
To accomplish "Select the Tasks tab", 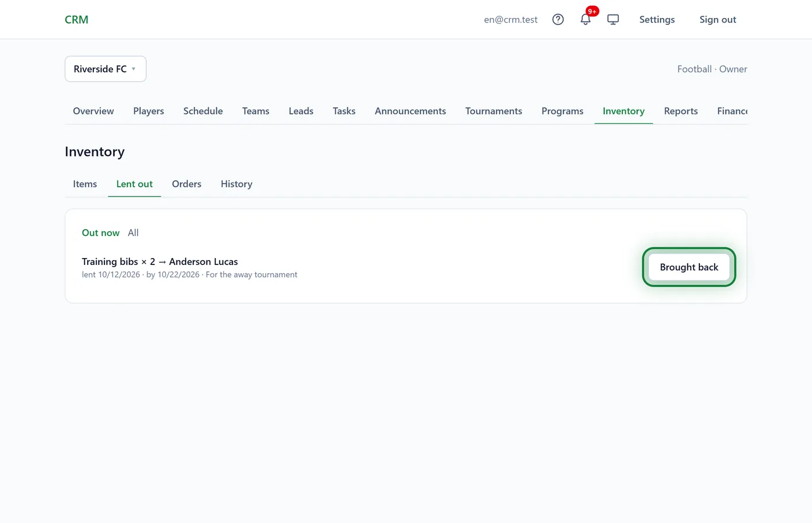I will pyautogui.click(x=344, y=111).
